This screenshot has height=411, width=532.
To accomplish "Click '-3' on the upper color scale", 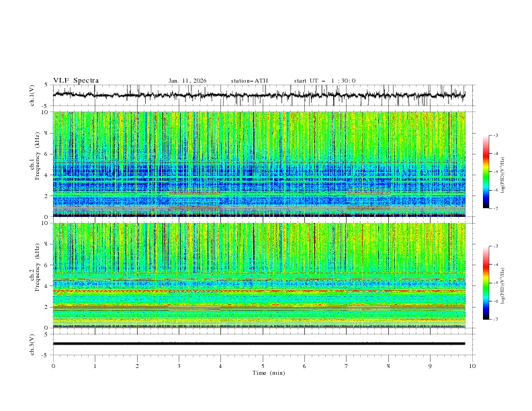I will 495,135.
